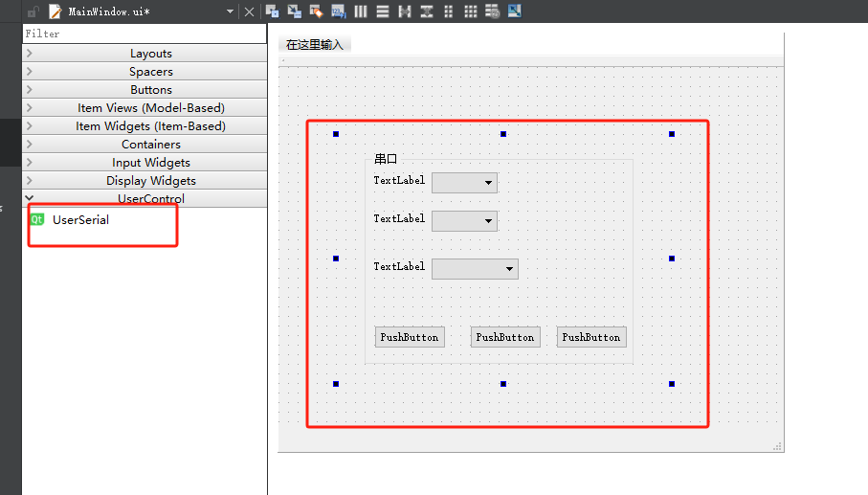Screen dimensions: 868x495
Task: Select Edit Signals/Slots mode
Action: click(294, 11)
